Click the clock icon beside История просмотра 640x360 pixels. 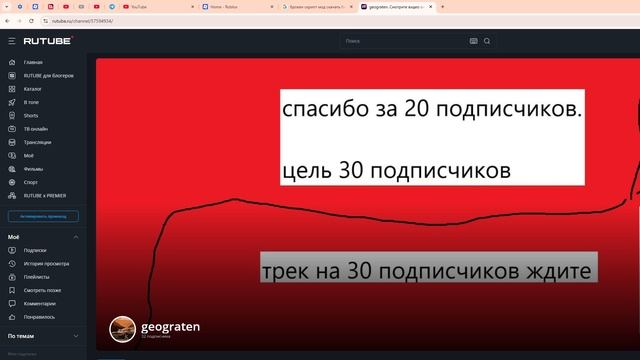pos(12,264)
